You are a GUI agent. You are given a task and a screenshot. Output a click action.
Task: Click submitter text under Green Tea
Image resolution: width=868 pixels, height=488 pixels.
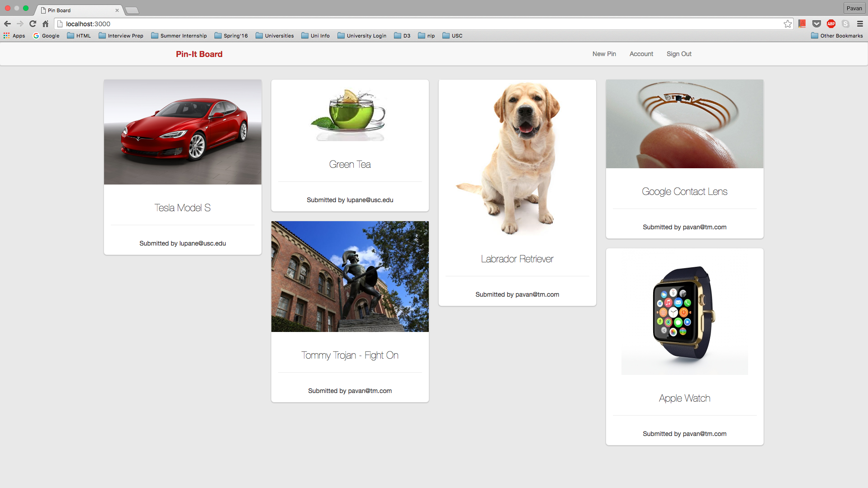click(x=350, y=200)
